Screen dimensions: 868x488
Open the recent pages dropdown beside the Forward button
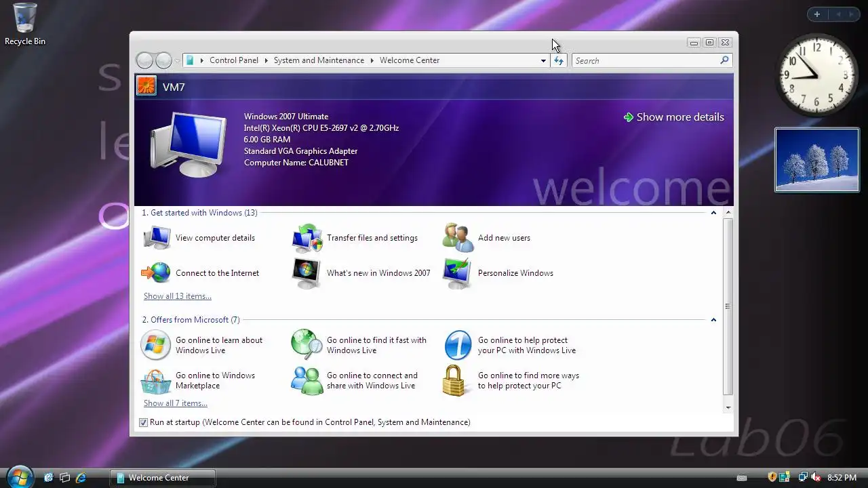pyautogui.click(x=177, y=61)
